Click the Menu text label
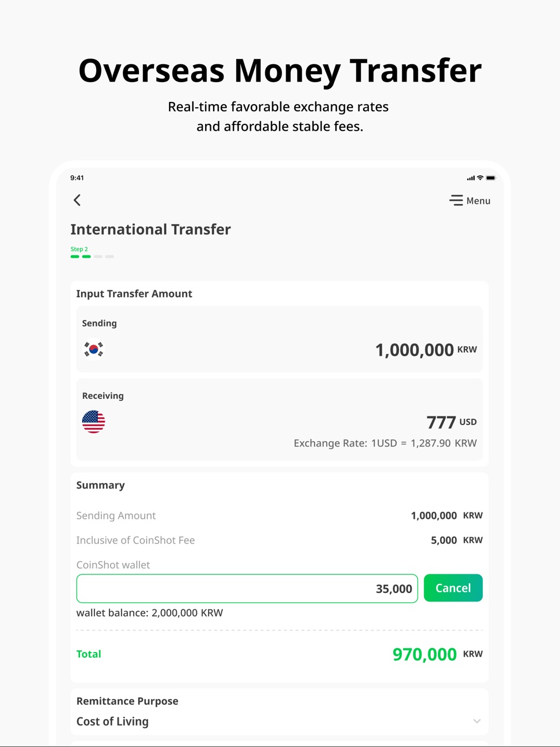560x747 pixels. pyautogui.click(x=478, y=201)
